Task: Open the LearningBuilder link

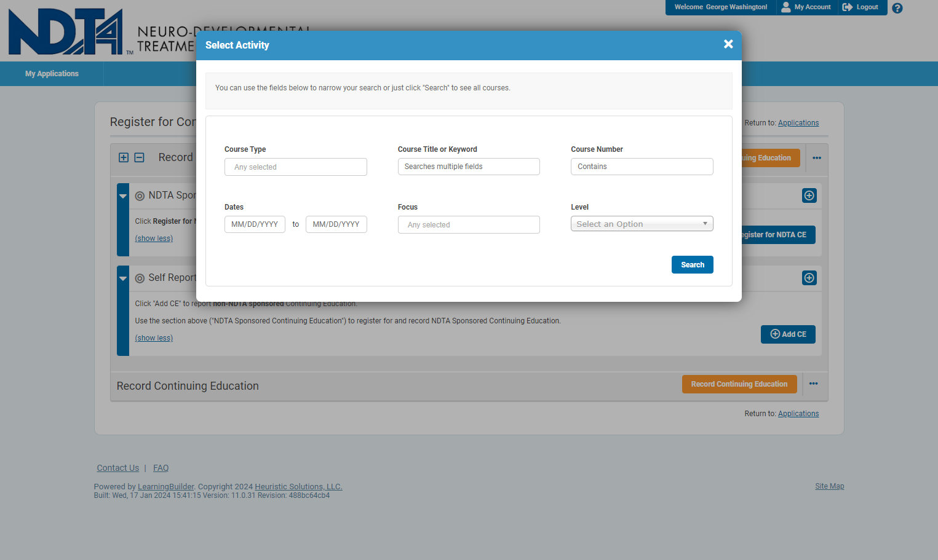Action: (x=165, y=487)
